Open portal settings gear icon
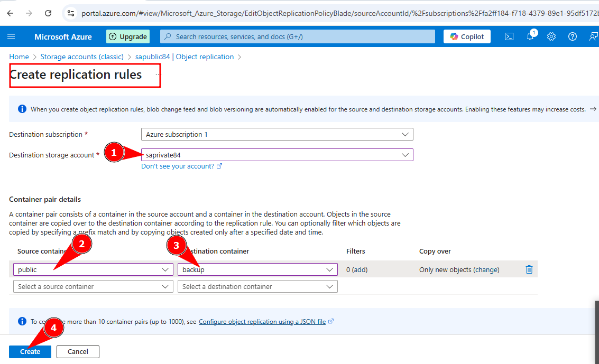The image size is (599, 364). (x=551, y=36)
